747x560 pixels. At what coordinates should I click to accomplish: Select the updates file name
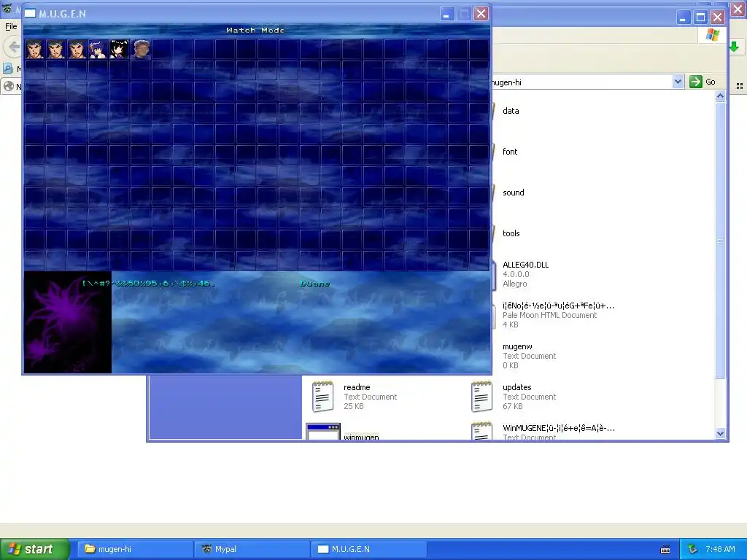[x=517, y=388]
